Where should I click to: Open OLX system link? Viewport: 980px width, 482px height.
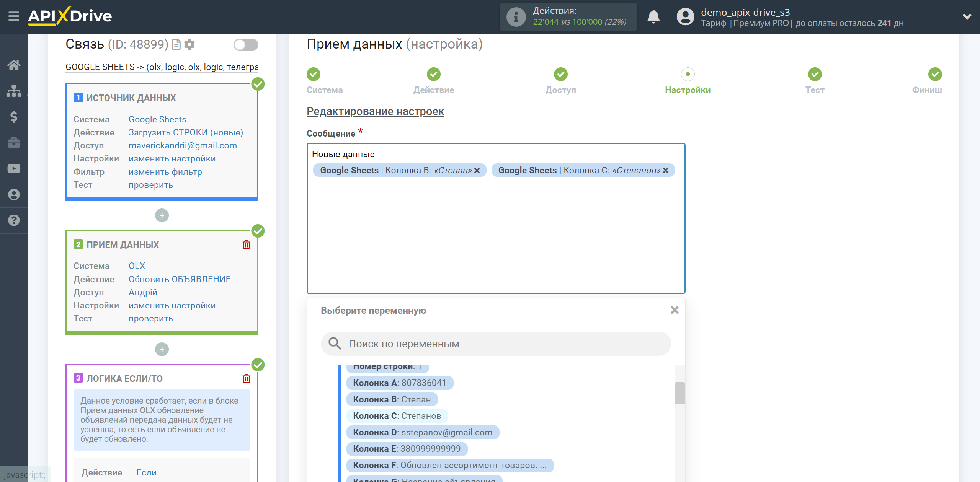tap(137, 266)
